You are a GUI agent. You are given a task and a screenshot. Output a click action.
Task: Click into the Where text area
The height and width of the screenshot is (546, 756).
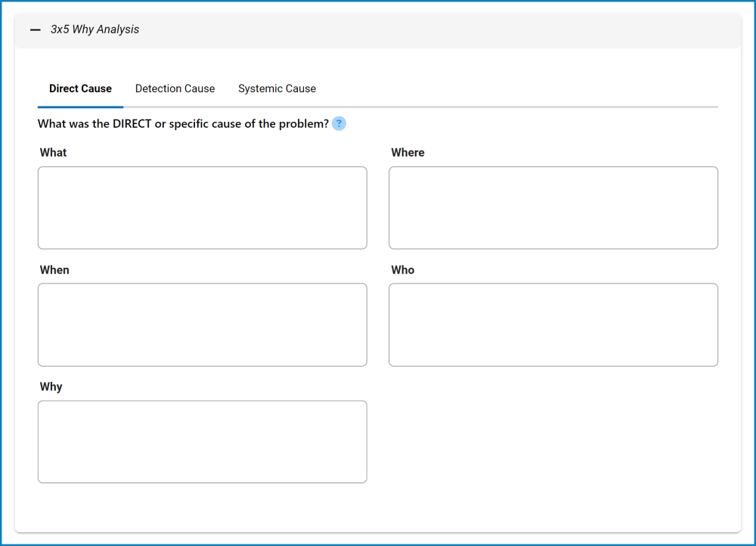(x=553, y=208)
